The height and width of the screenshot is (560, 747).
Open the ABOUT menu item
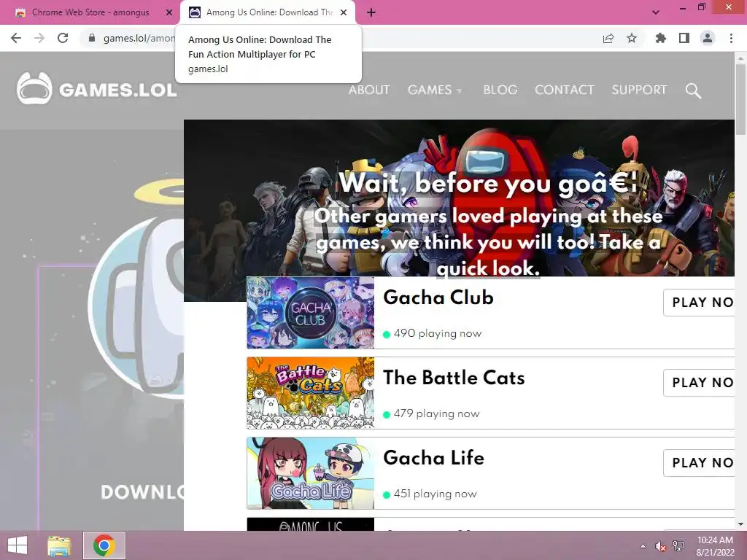(368, 90)
